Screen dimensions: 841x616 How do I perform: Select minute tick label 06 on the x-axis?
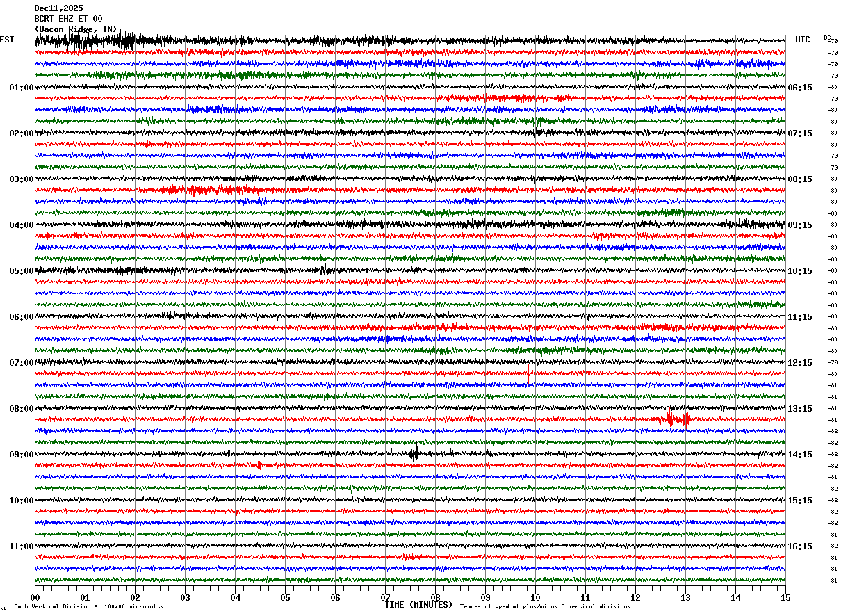335,597
